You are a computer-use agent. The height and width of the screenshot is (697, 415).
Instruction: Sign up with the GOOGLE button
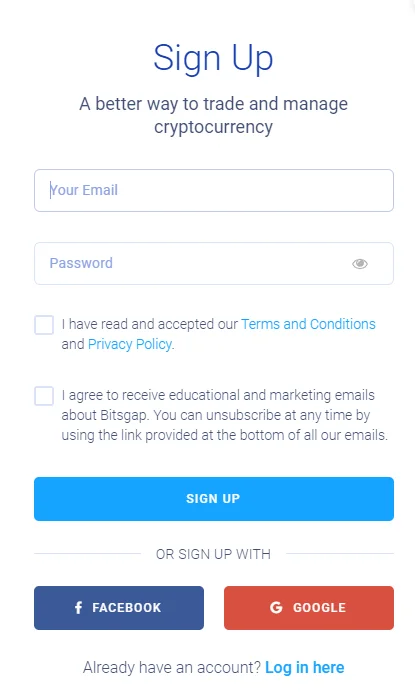point(309,608)
